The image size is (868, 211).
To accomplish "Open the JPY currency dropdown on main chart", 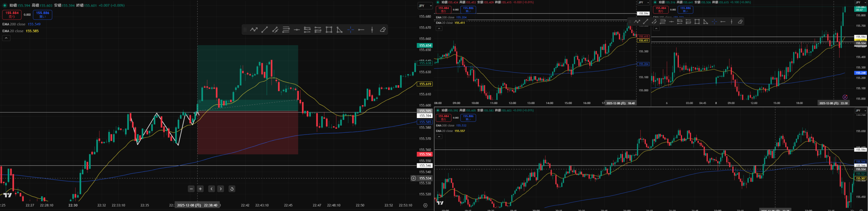I will pyautogui.click(x=425, y=6).
